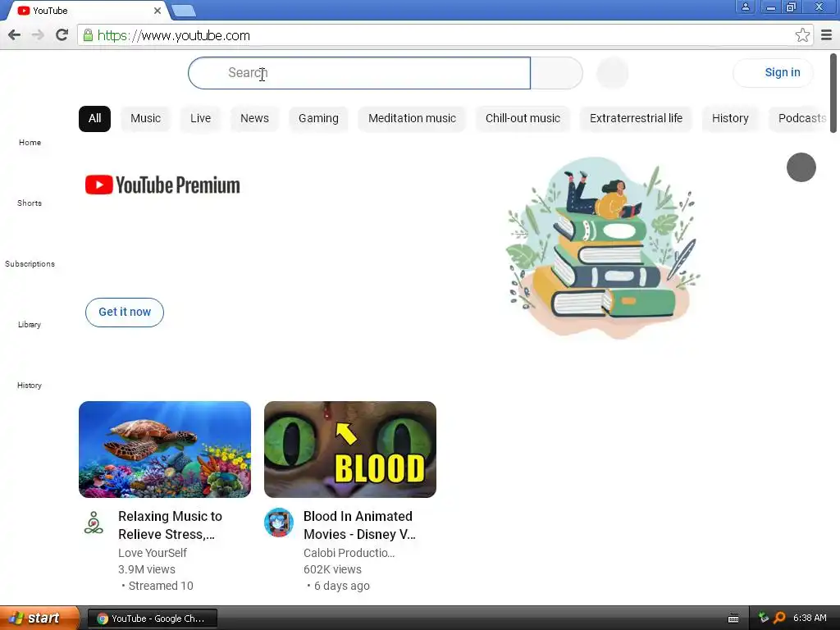Click the address bar URL
The height and width of the screenshot is (630, 840).
[174, 35]
